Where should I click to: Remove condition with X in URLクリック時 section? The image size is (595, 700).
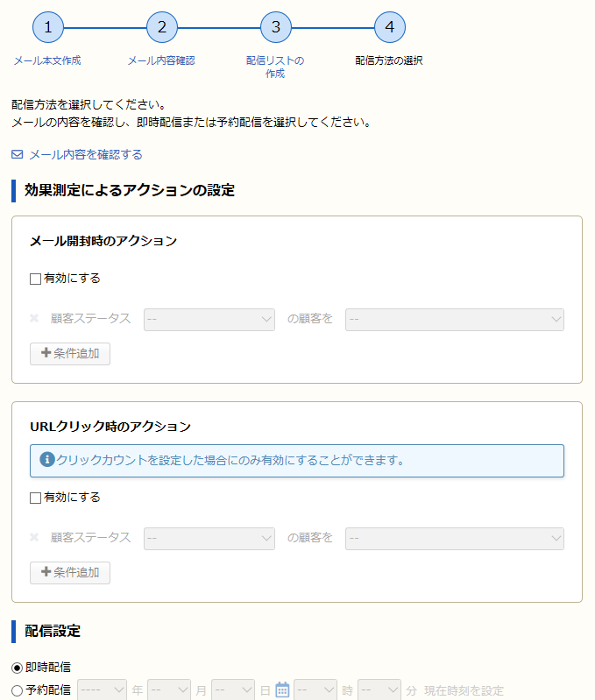(x=34, y=537)
